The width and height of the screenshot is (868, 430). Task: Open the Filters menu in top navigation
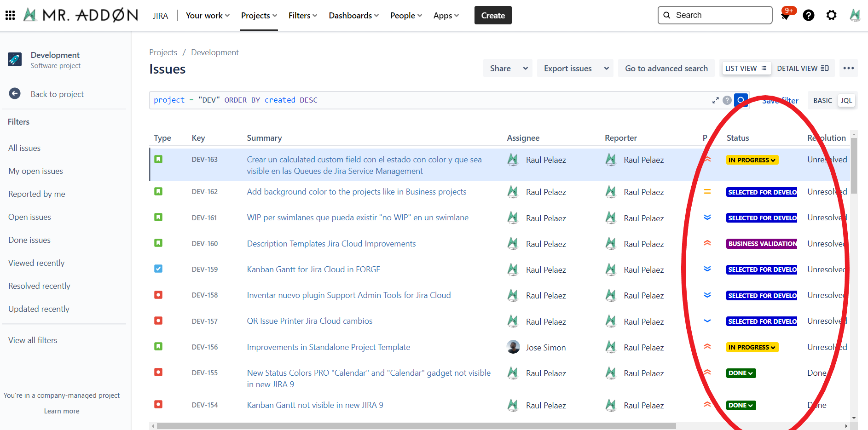302,16
